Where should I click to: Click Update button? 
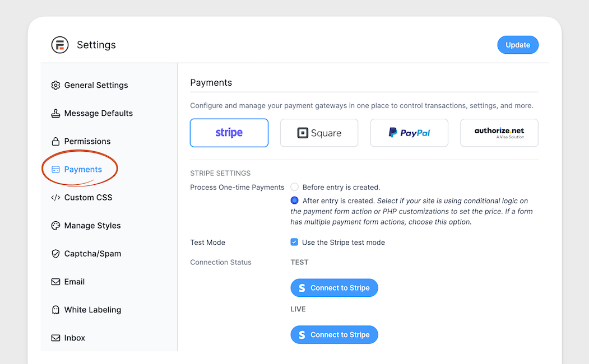[x=518, y=45]
